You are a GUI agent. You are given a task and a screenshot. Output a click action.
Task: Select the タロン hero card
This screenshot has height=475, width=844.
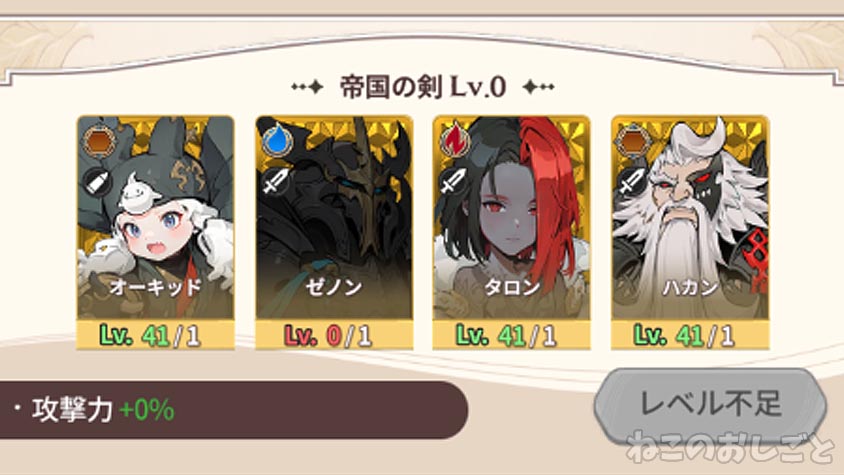tap(511, 233)
